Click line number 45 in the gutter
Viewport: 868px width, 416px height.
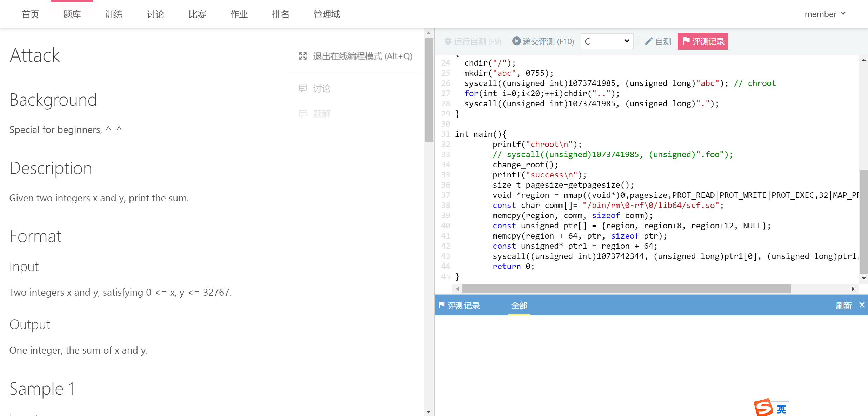pos(446,276)
